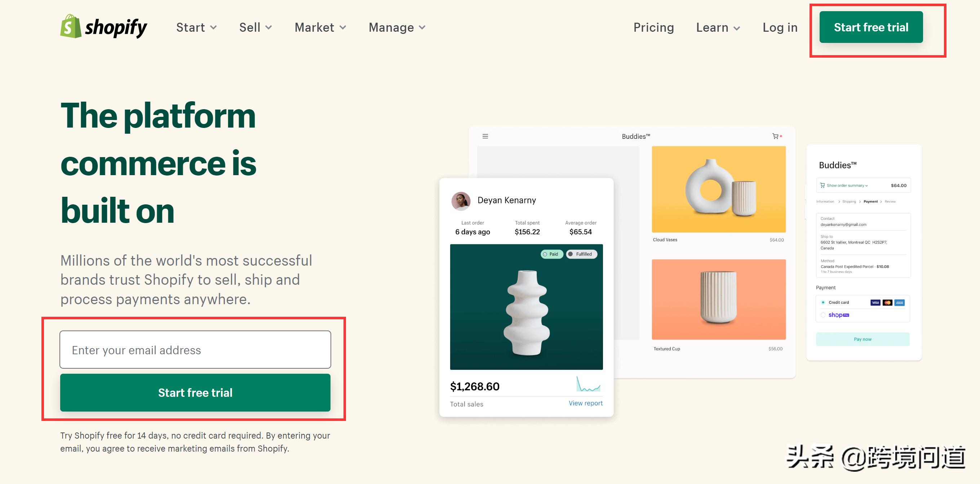This screenshot has height=484, width=980.
Task: Click the Shopify shopping bag logo
Action: [71, 27]
